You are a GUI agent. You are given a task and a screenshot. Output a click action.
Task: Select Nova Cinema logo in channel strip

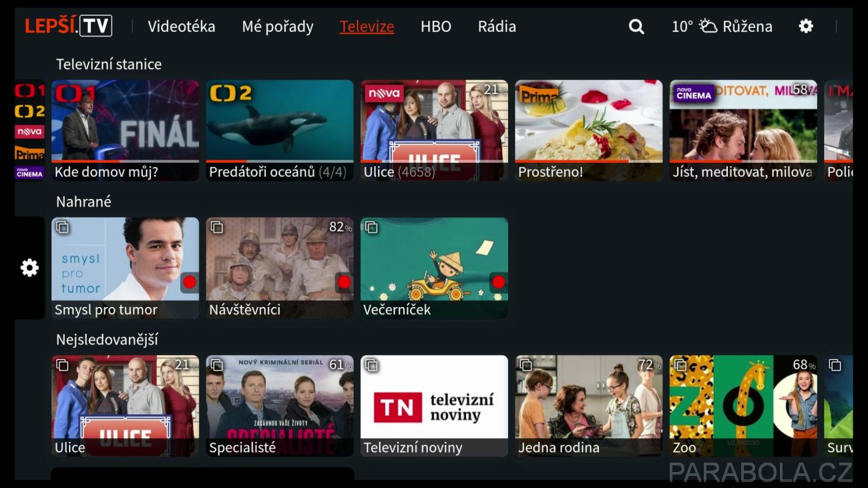coord(30,173)
